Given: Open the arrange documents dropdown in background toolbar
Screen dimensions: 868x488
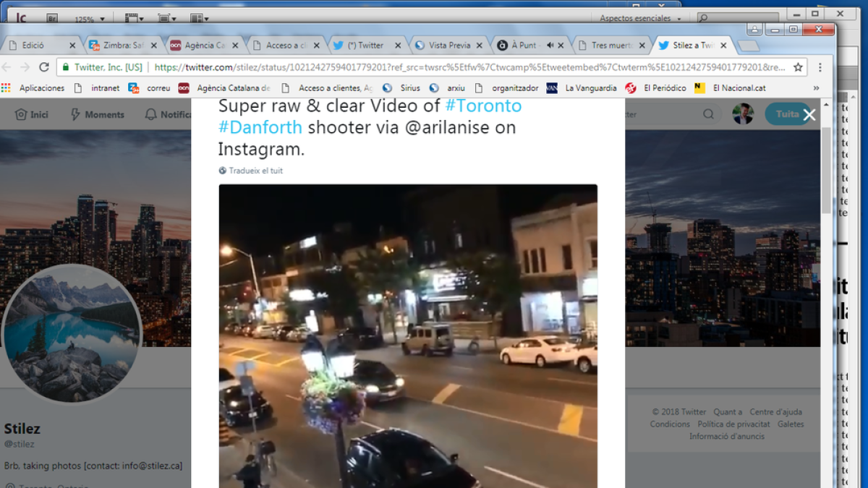Looking at the screenshot, I should coord(200,18).
